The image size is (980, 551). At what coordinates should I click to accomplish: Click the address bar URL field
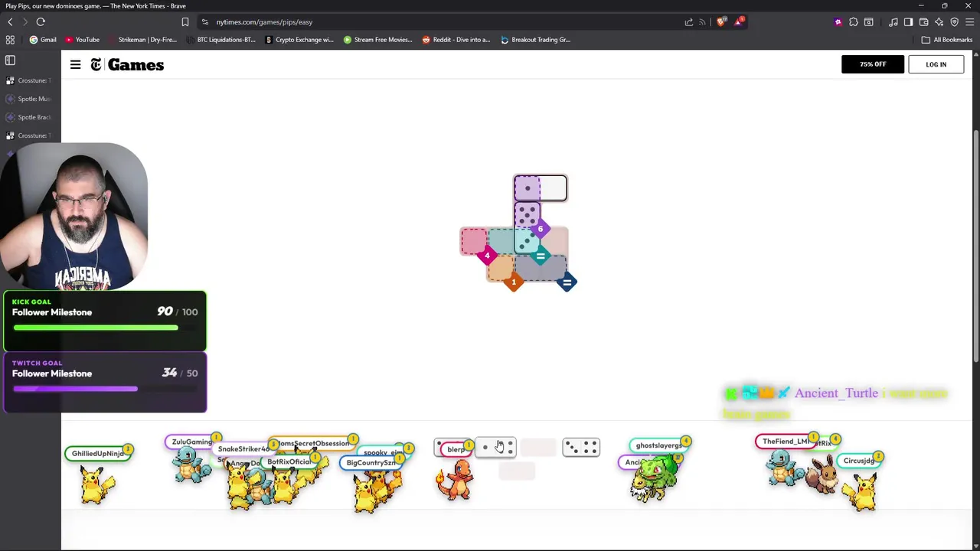coord(444,22)
